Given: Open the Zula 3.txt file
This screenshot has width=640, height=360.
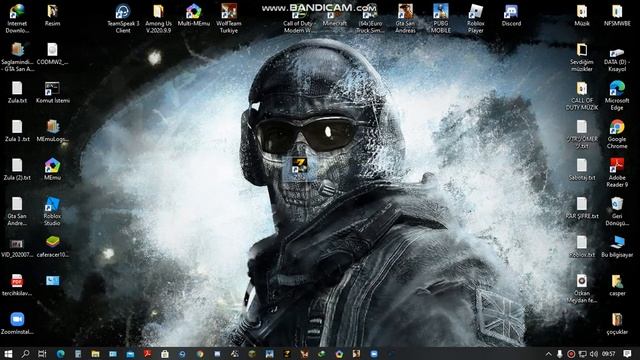Looking at the screenshot, I should pos(17,131).
